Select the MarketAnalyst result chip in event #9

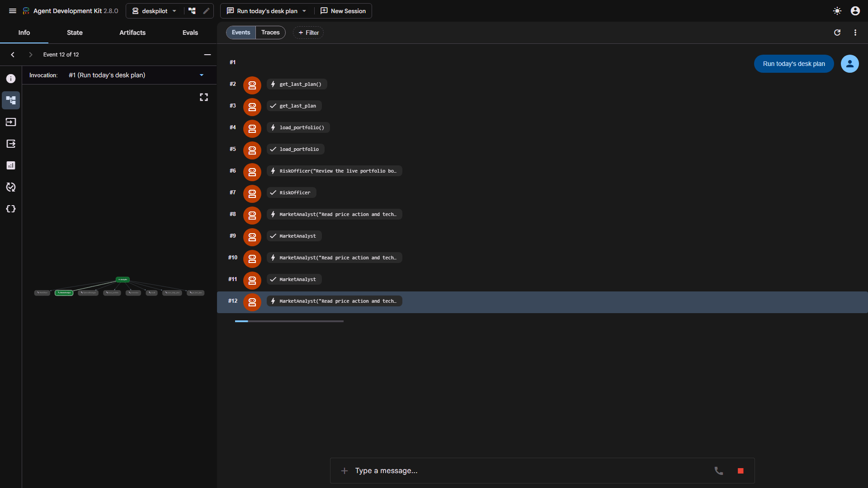click(x=294, y=236)
